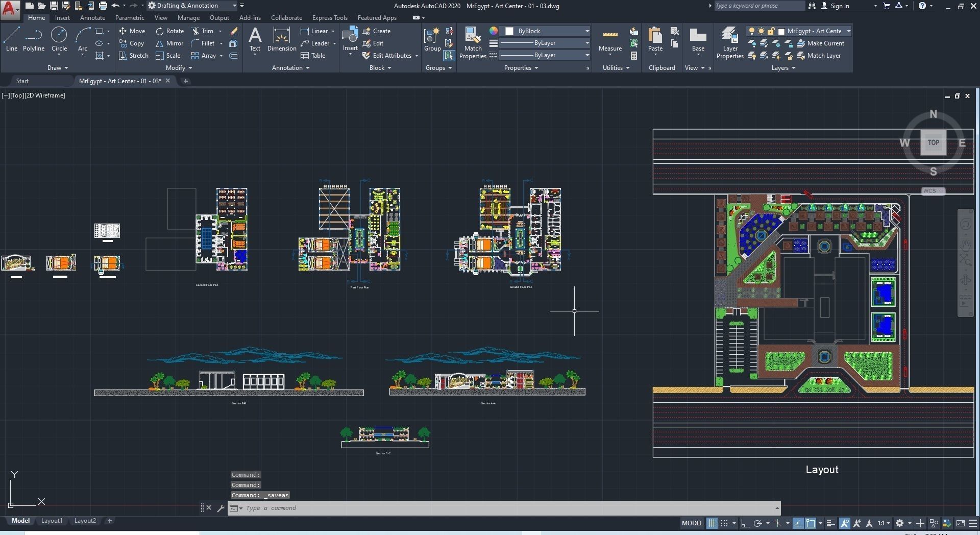Click the Save icon in quick access toolbar
This screenshot has height=535, width=980.
coord(54,6)
